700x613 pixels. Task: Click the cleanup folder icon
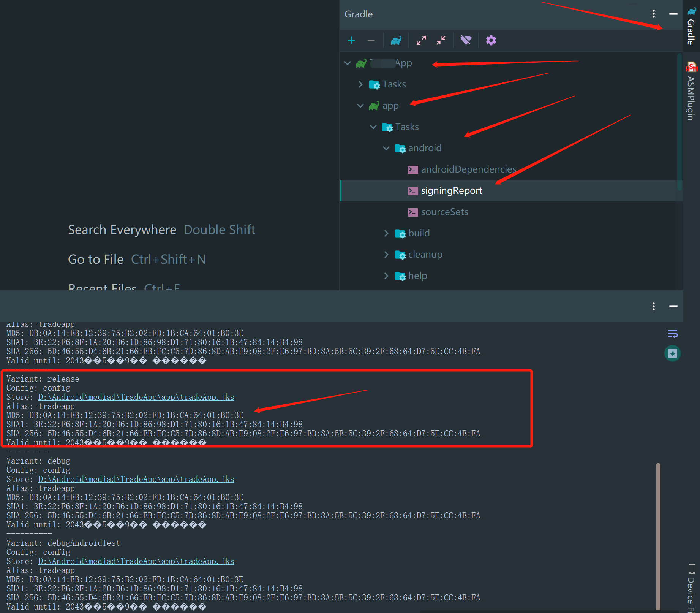click(400, 255)
